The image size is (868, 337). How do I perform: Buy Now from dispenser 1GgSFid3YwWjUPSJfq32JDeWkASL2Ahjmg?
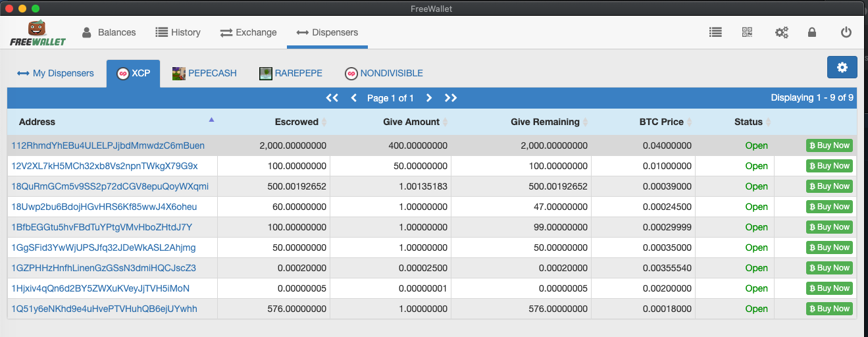tap(829, 247)
